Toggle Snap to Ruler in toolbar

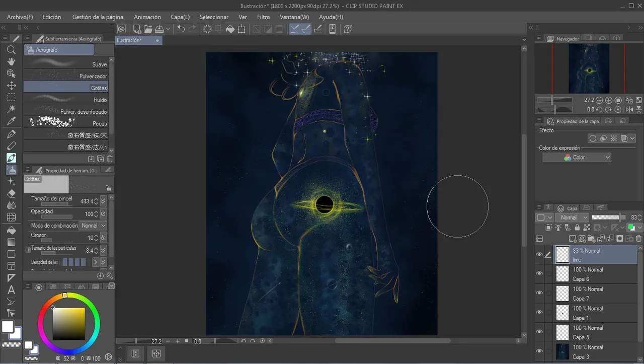point(294,29)
